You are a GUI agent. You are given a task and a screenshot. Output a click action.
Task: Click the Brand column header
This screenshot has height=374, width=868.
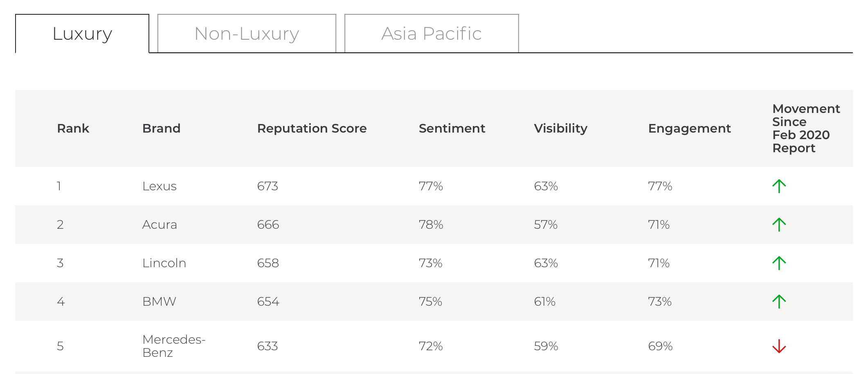(x=161, y=128)
